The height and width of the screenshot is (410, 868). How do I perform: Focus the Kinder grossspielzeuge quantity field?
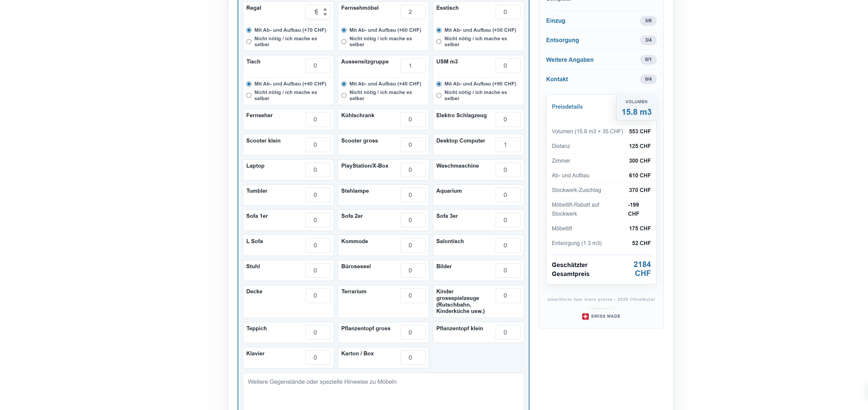point(508,296)
